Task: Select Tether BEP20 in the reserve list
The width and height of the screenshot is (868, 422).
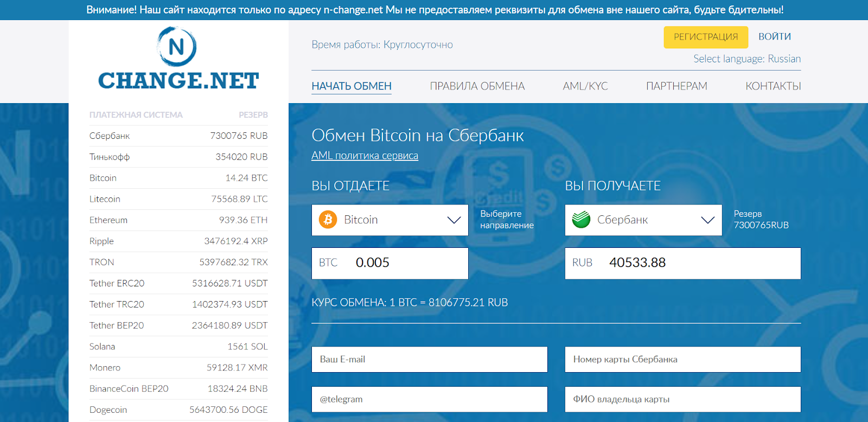Action: (178, 325)
